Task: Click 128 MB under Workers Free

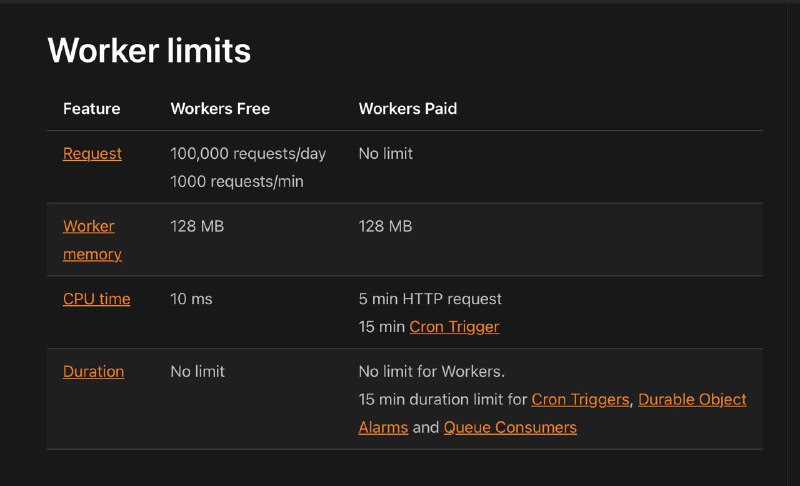Action: click(x=197, y=226)
